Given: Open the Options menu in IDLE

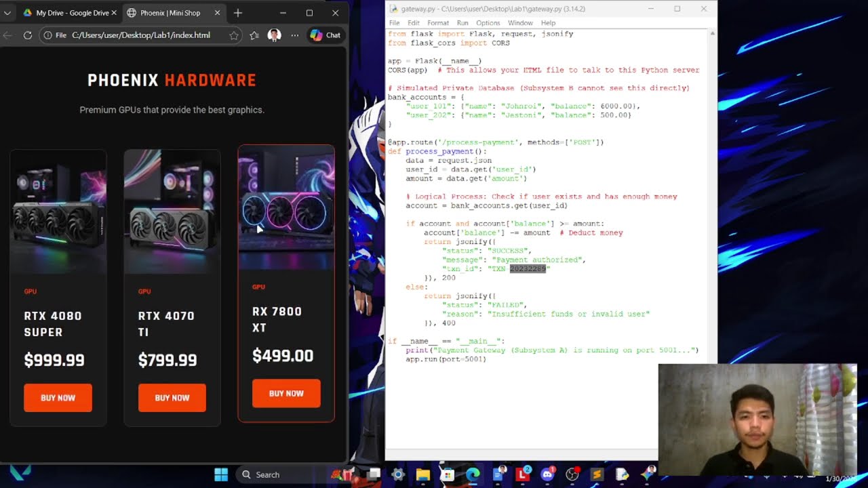Looking at the screenshot, I should 488,23.
